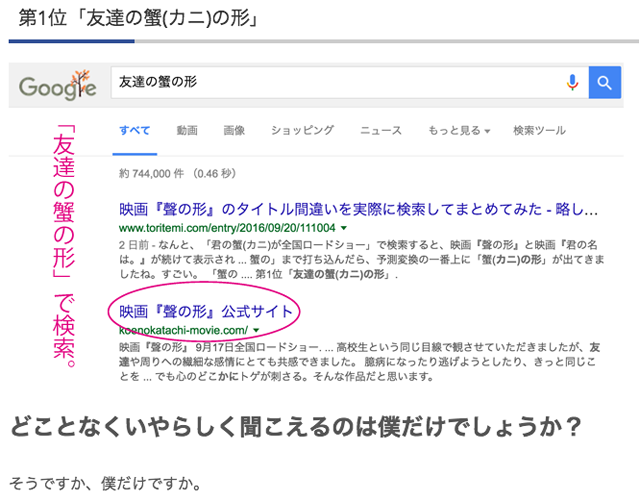
Task: Open 映画『聲の形』公式サイト link
Action: (206, 312)
